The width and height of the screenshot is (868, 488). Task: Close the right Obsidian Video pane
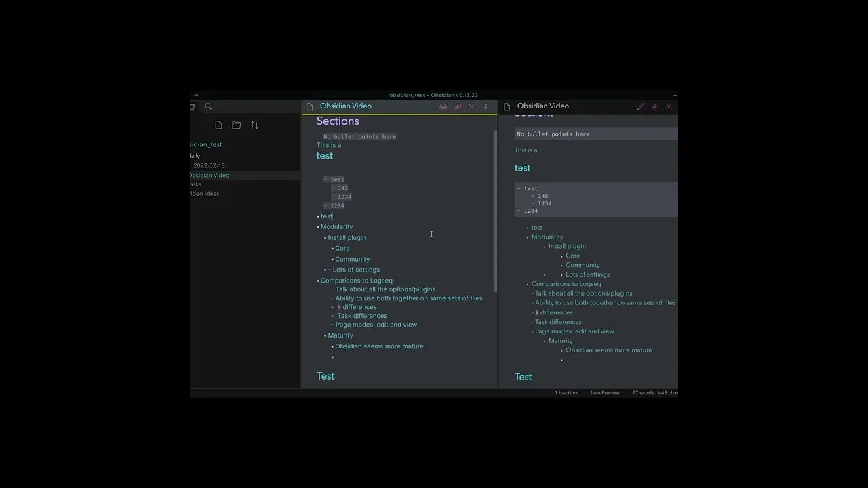[669, 106]
